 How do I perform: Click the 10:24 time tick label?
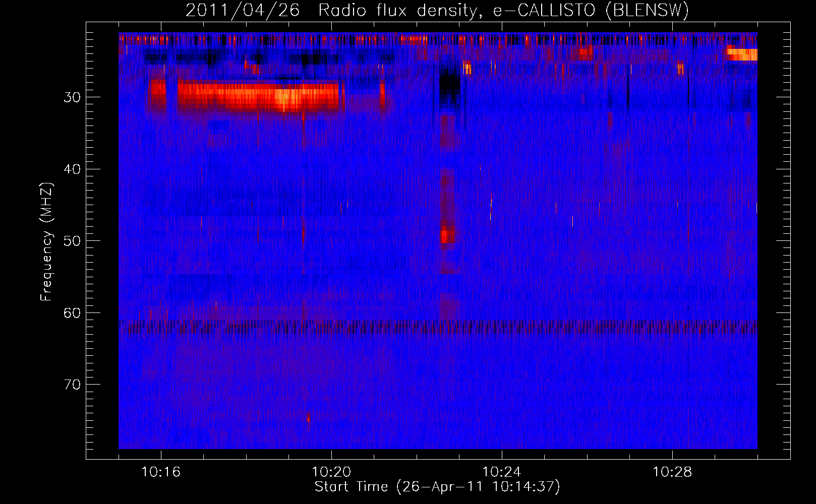pyautogui.click(x=502, y=472)
